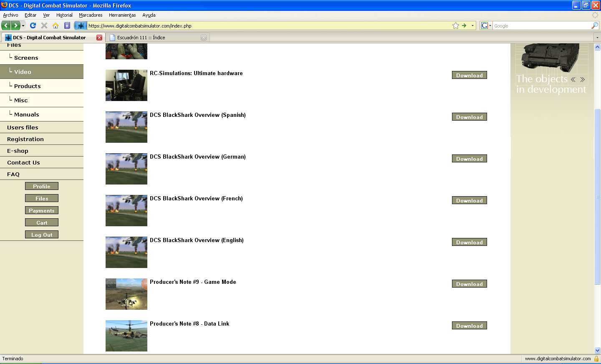Click the URL address field
The image size is (601, 364).
pos(269,26)
